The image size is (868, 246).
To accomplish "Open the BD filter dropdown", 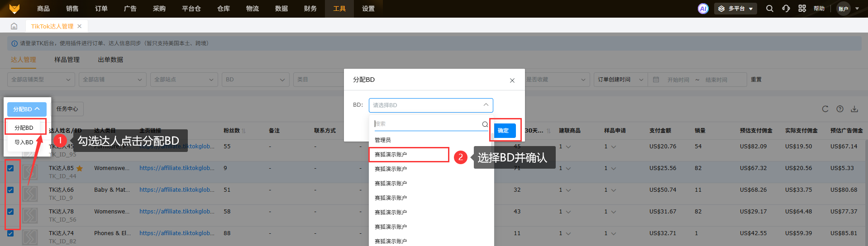I will click(256, 80).
